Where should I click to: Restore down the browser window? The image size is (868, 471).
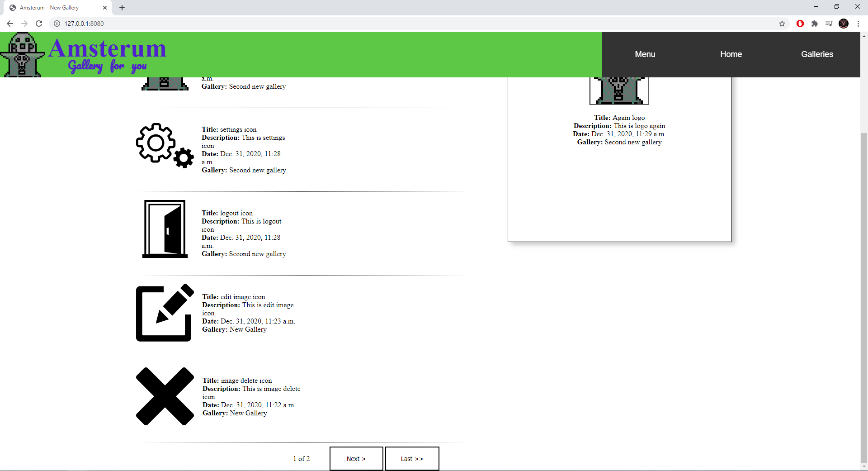point(837,6)
